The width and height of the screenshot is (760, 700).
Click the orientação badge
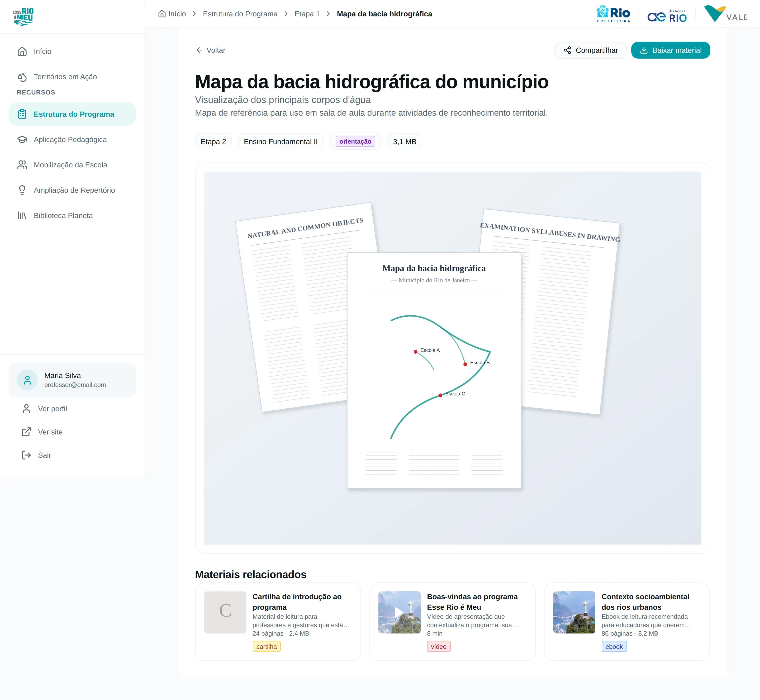click(x=355, y=141)
